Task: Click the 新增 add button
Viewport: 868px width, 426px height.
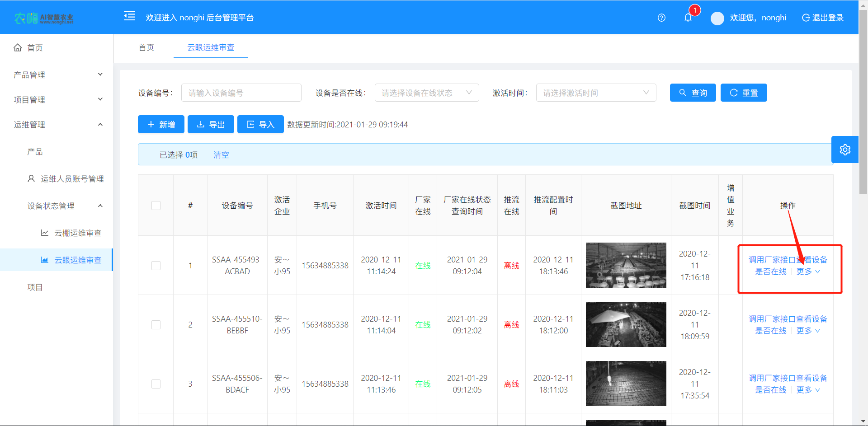Action: (161, 124)
